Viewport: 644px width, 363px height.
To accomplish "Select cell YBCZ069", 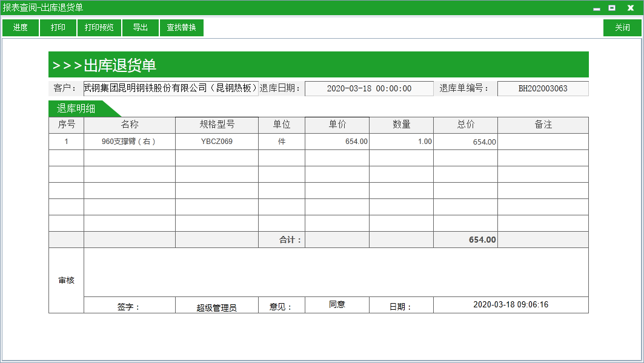I will coord(217,142).
